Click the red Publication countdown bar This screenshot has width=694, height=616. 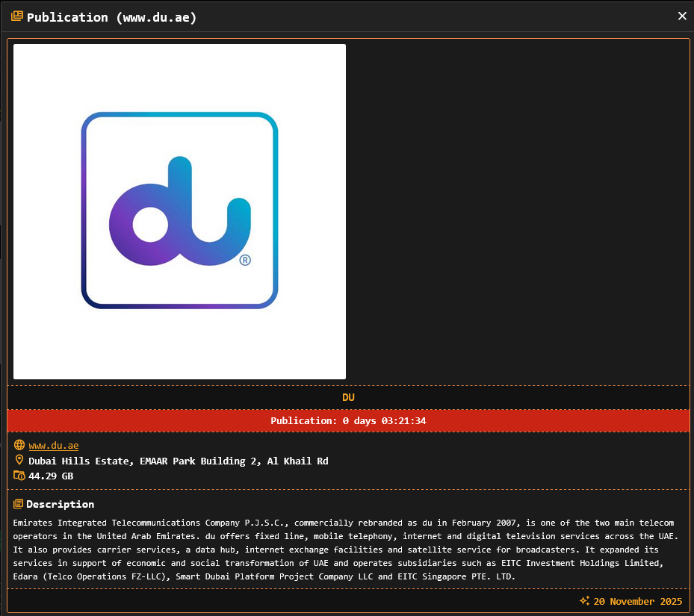point(348,420)
